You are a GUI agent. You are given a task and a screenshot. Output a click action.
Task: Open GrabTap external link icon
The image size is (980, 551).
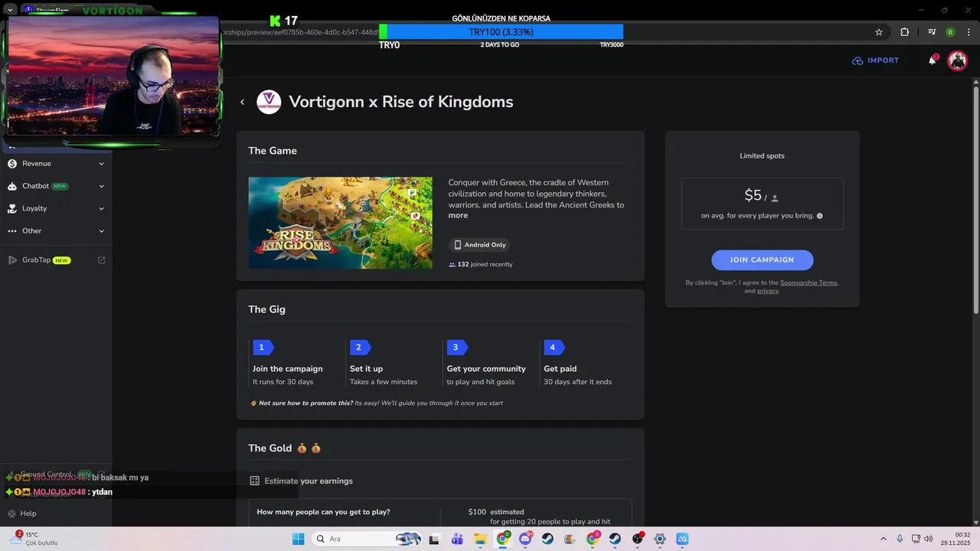pos(101,260)
